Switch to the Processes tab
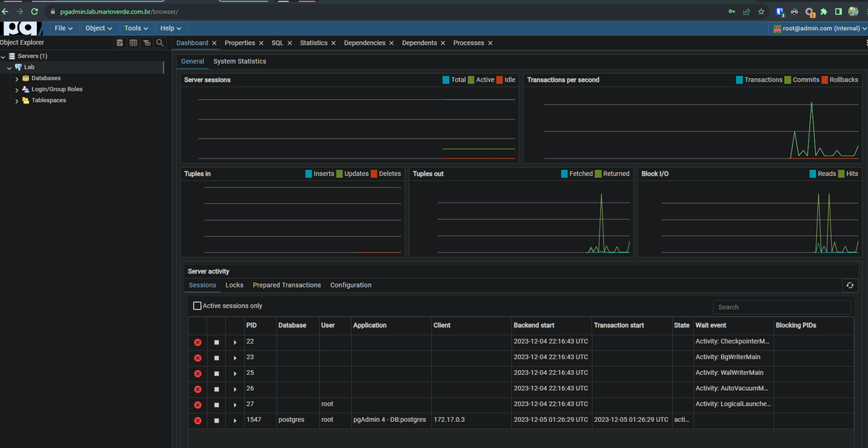 pyautogui.click(x=469, y=43)
